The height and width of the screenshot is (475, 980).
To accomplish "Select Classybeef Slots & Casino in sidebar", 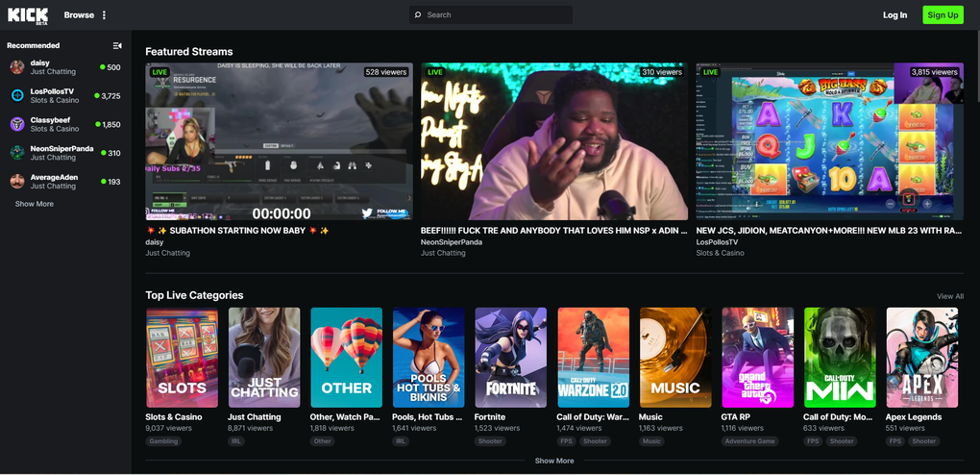I will coord(65,124).
